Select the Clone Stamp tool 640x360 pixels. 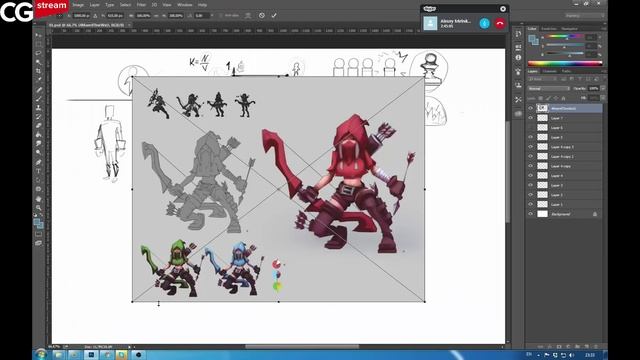click(38, 107)
